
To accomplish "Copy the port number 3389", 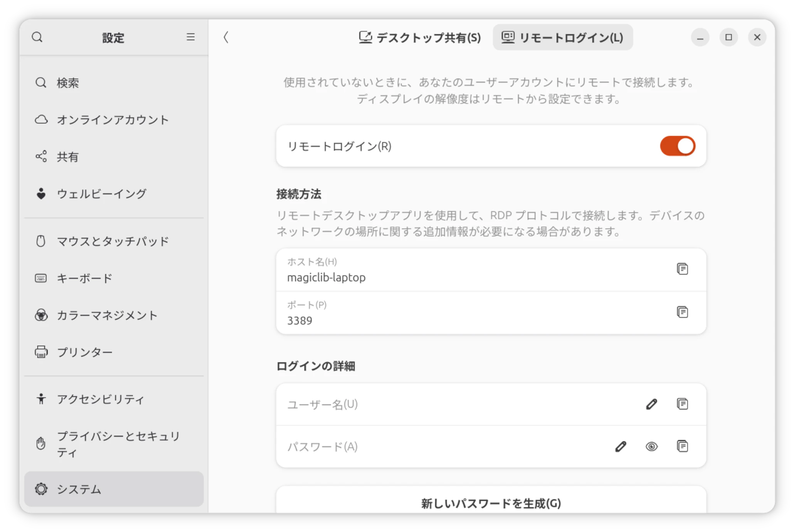I will [x=682, y=312].
